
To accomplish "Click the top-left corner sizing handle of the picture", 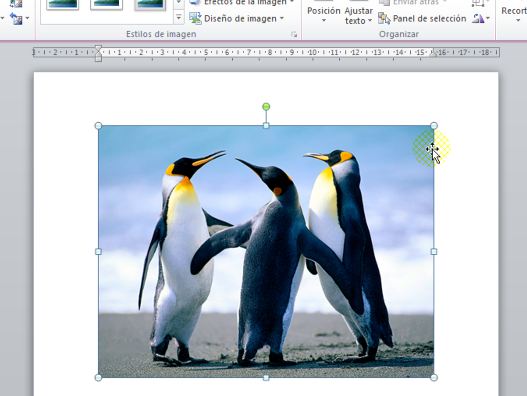I will (x=98, y=126).
